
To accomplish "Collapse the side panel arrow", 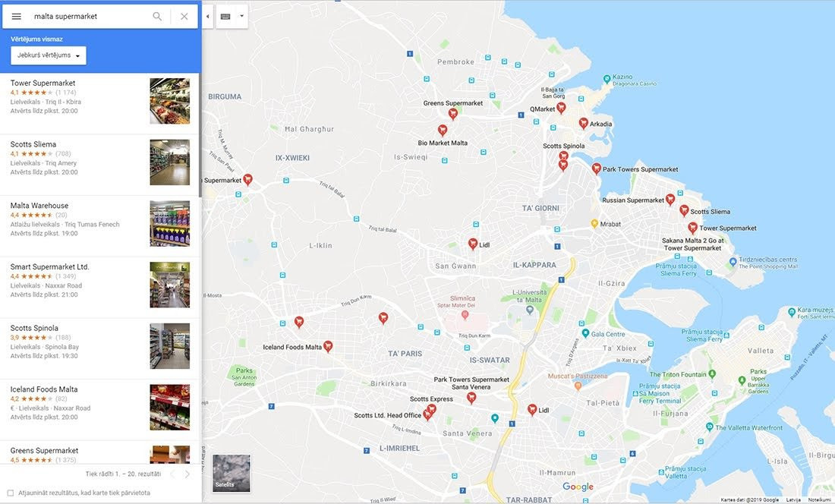I will (208, 16).
